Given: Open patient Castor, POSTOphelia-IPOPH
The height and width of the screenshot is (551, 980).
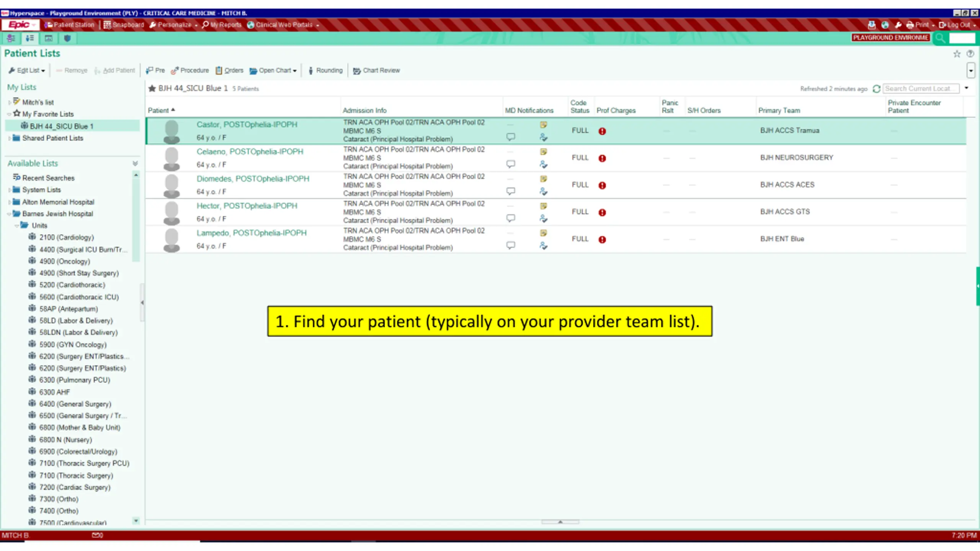Looking at the screenshot, I should (x=247, y=124).
